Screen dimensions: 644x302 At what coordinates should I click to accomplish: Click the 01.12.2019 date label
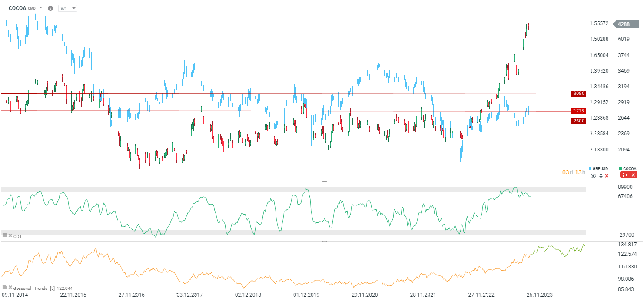point(306,295)
